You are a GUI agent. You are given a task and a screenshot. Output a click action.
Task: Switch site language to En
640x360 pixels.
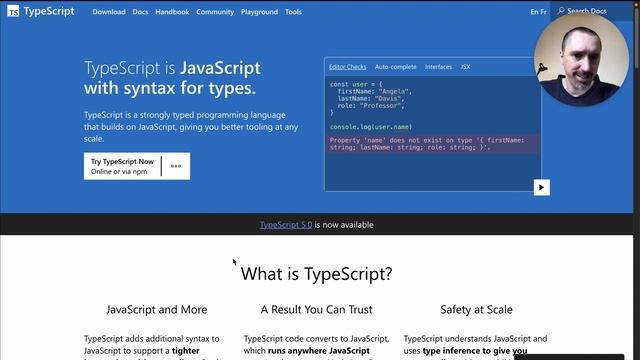[534, 12]
